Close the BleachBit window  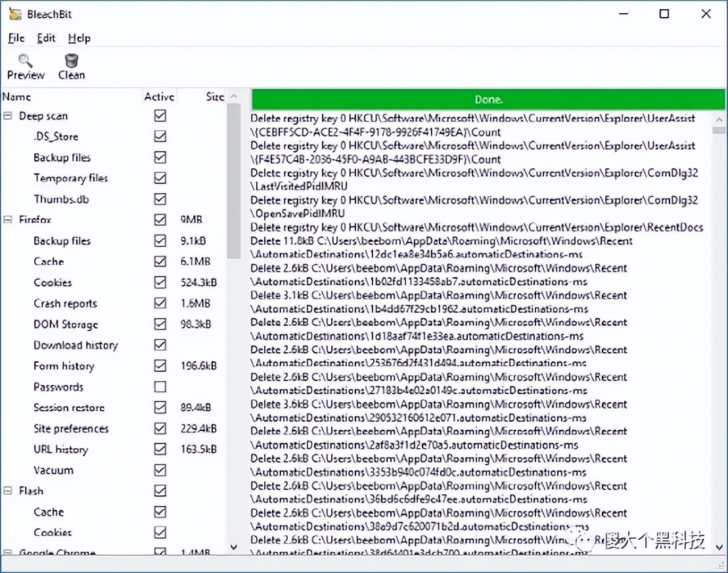(x=706, y=14)
